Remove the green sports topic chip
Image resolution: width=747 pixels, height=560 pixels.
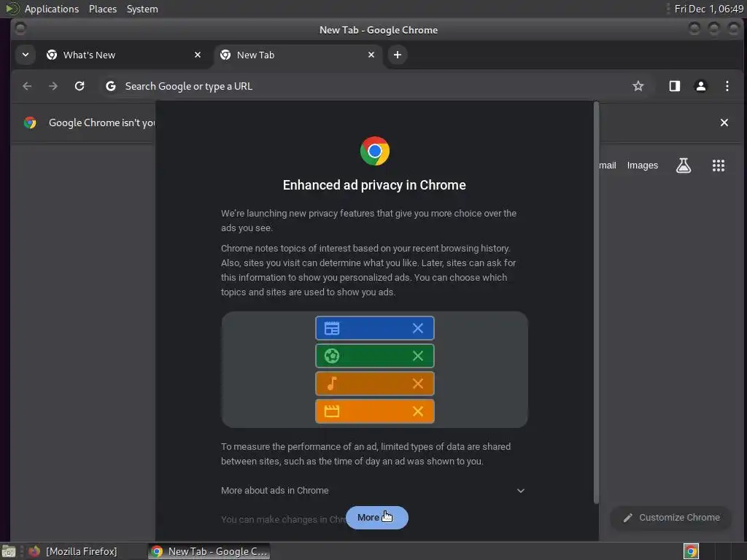tap(418, 356)
